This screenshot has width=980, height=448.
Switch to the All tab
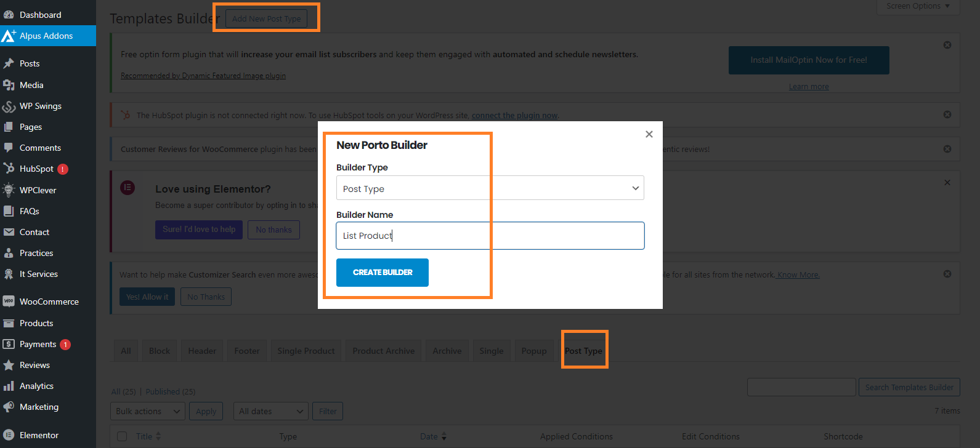[x=126, y=351]
